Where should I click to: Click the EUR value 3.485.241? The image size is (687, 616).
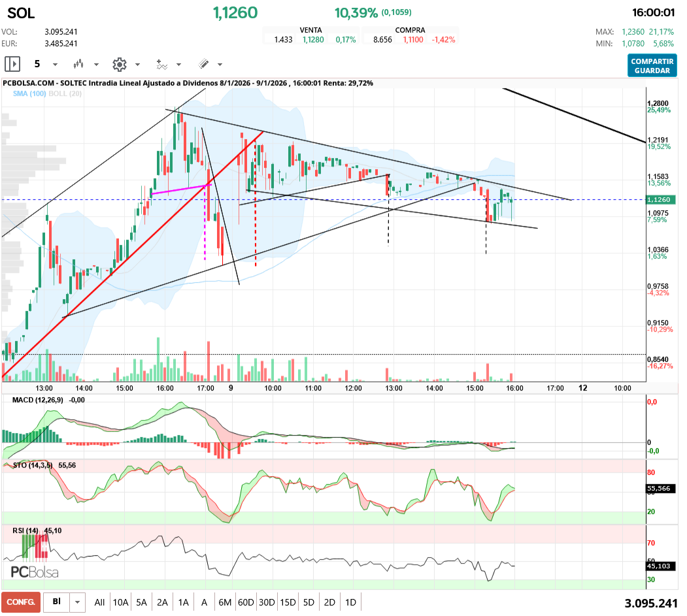[61, 43]
